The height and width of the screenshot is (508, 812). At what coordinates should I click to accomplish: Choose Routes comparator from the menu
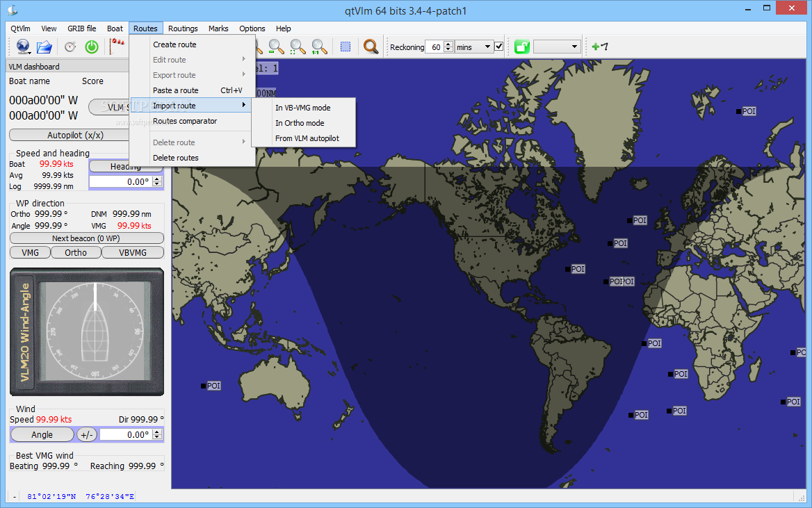click(x=190, y=121)
